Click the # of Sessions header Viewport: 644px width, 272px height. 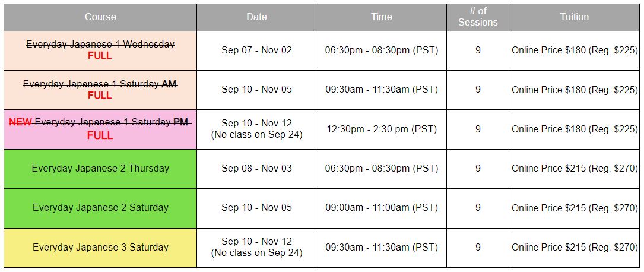(478, 17)
